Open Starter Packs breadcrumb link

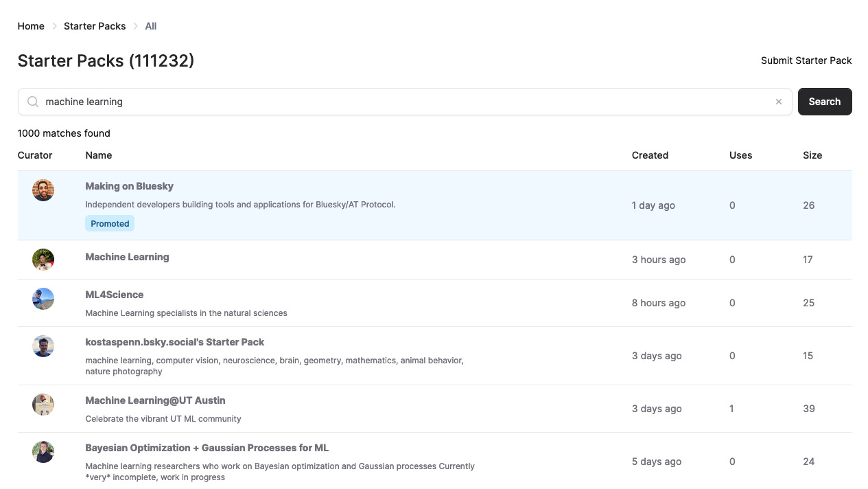pos(95,26)
